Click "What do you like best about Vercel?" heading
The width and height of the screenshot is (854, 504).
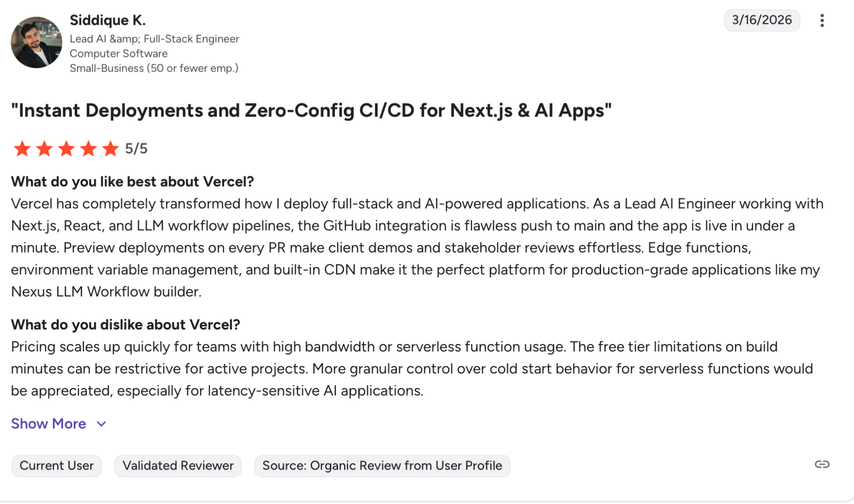(132, 182)
